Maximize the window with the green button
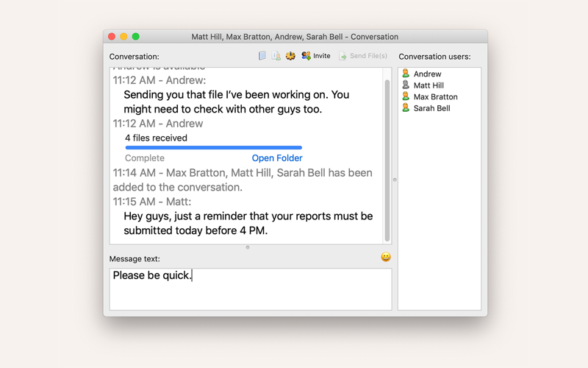The width and height of the screenshot is (588, 368). tap(136, 36)
